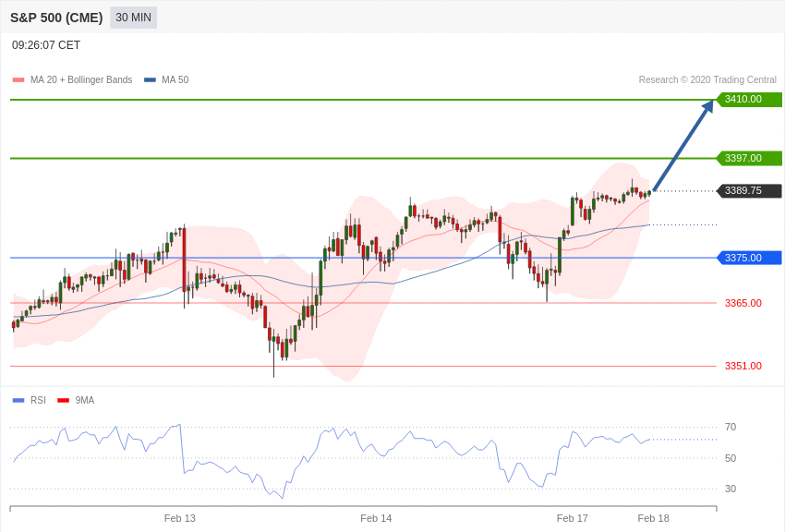
Task: Click the blue RSI color swatch
Action: pos(18,400)
